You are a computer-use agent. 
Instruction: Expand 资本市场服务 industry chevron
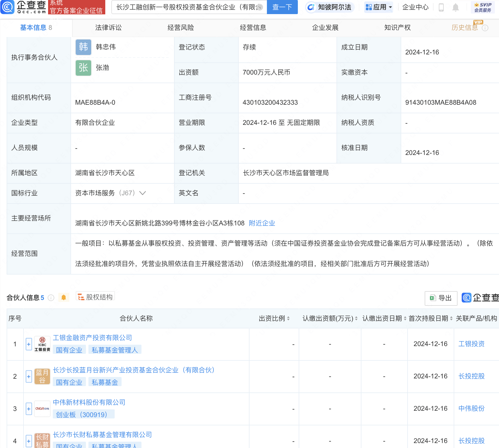tap(143, 193)
